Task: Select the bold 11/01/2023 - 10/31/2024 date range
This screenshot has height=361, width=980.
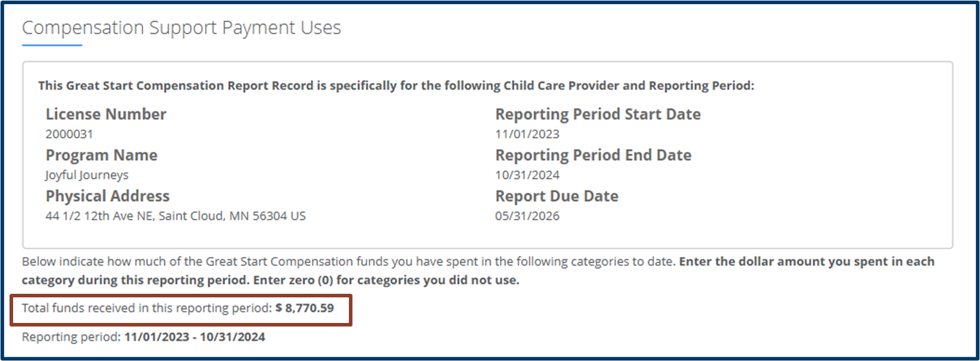Action: pos(195,337)
